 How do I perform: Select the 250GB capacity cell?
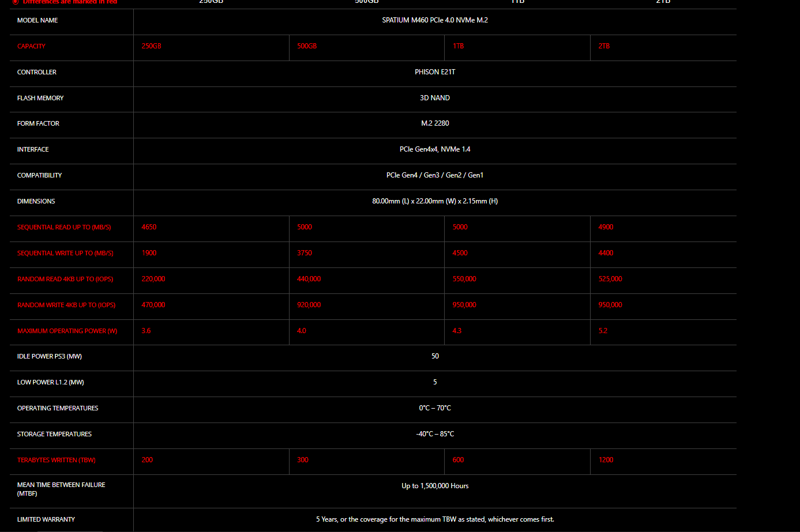tap(151, 46)
